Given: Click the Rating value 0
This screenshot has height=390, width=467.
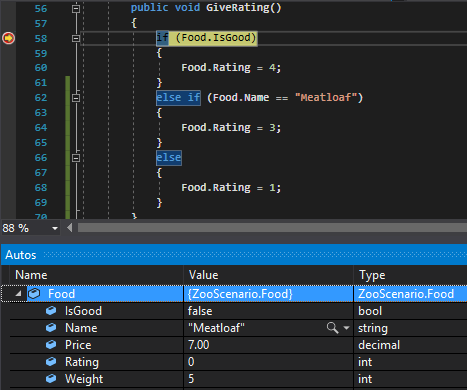Looking at the screenshot, I should (191, 362).
